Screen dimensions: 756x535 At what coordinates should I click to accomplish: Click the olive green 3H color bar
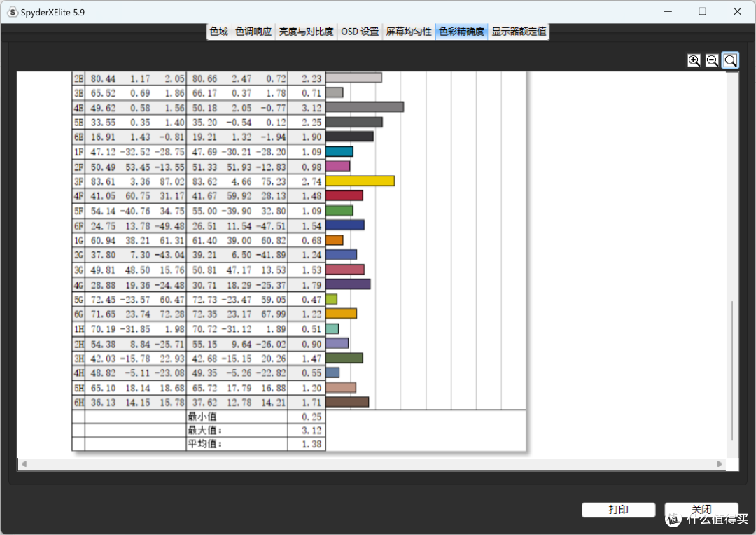[344, 358]
